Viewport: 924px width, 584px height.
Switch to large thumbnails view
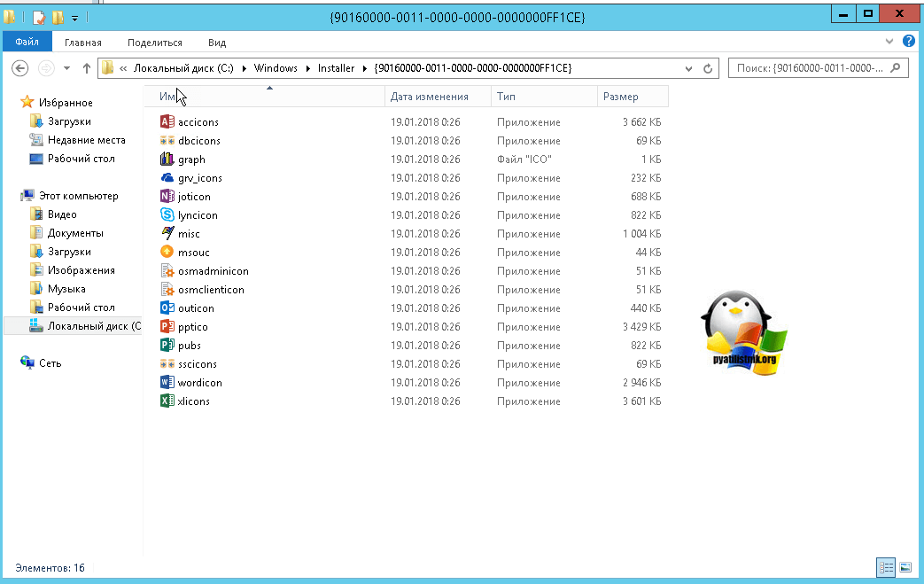[x=905, y=567]
